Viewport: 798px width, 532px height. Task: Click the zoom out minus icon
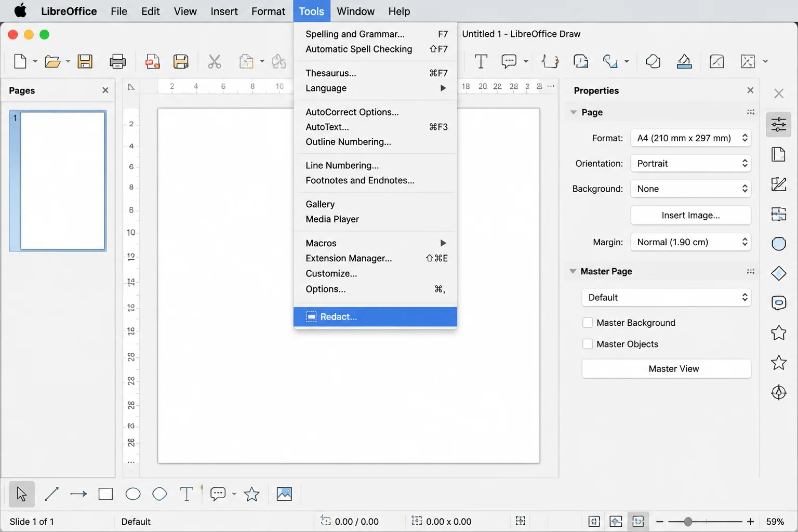coord(660,522)
